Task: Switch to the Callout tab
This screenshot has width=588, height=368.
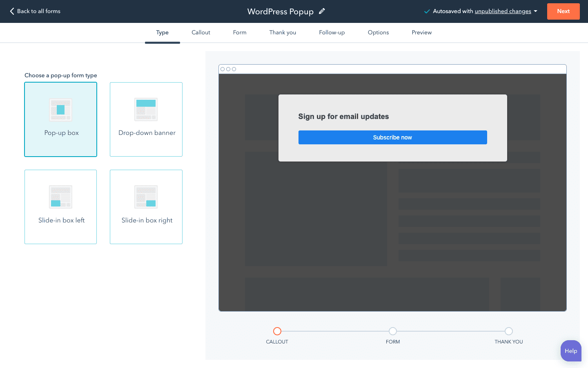Action: pyautogui.click(x=201, y=33)
